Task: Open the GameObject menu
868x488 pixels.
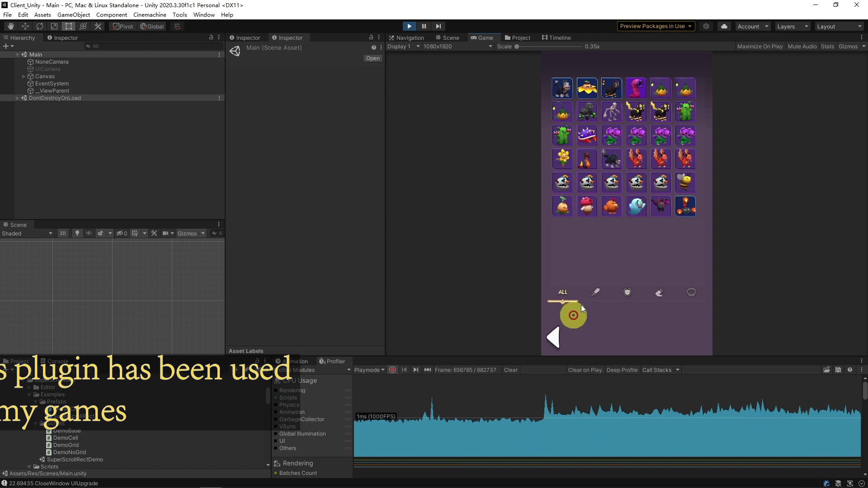Action: [74, 14]
